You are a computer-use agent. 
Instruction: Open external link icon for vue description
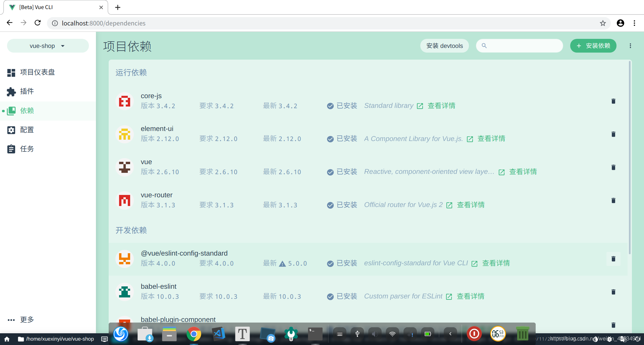[501, 172]
